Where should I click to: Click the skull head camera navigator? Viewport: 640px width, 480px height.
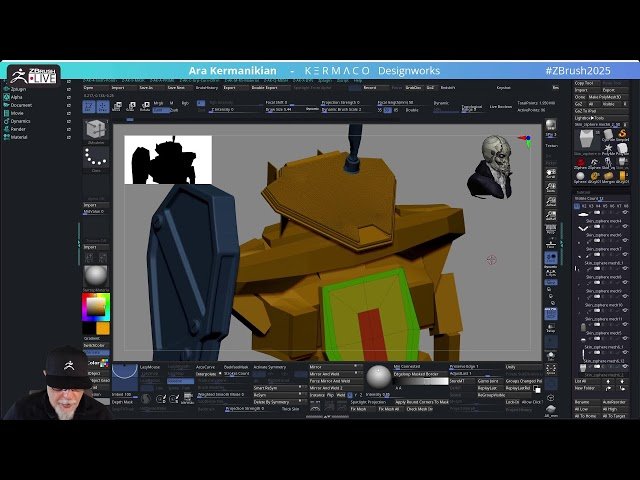pos(491,167)
